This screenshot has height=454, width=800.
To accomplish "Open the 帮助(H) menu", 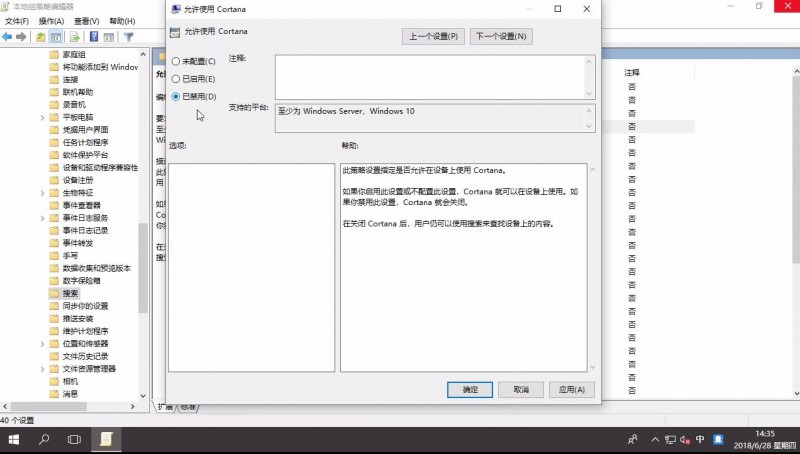I will [x=122, y=21].
